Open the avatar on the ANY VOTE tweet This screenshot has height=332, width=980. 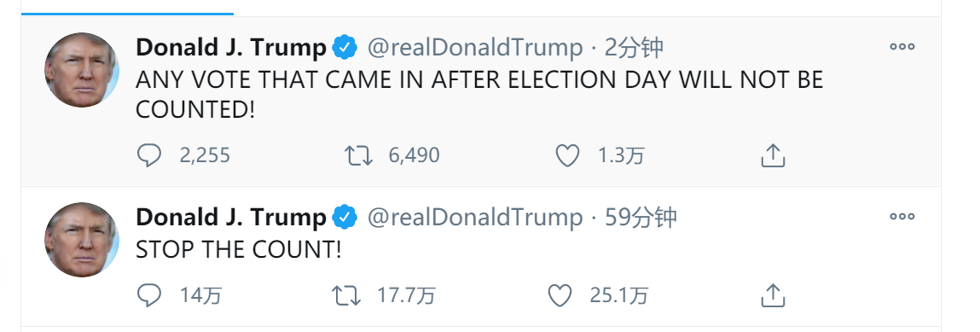82,70
